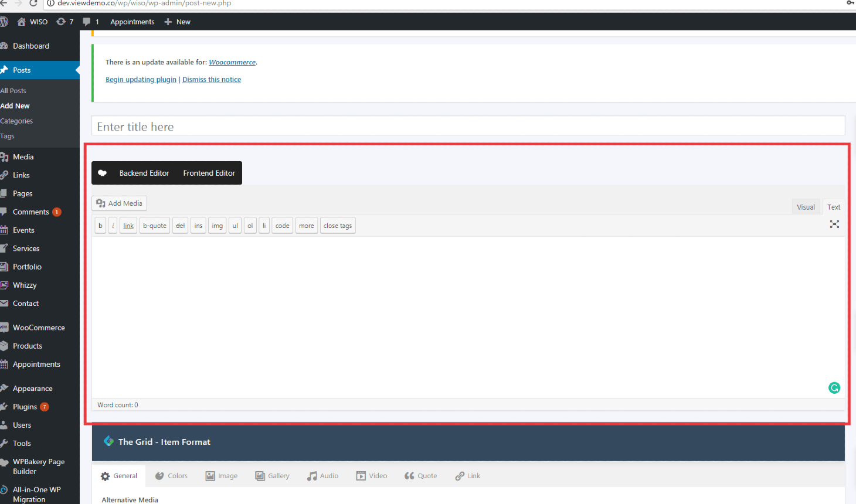Screen dimensions: 856x504
Task: Click the code quicktag button
Action: tap(283, 226)
